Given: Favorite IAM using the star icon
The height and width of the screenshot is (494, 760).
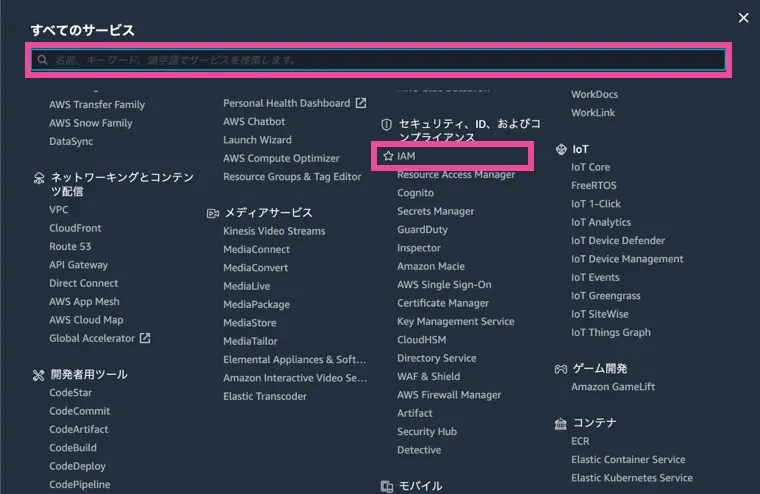Looking at the screenshot, I should tap(388, 157).
